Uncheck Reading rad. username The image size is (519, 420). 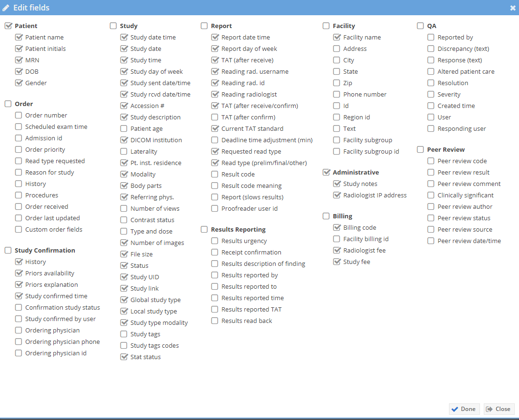215,71
